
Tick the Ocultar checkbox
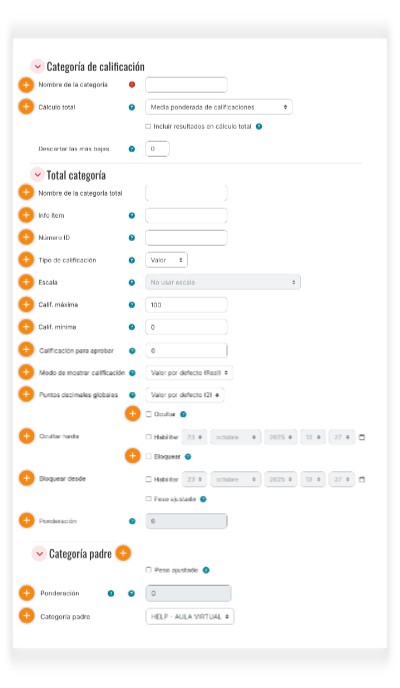[x=148, y=414]
